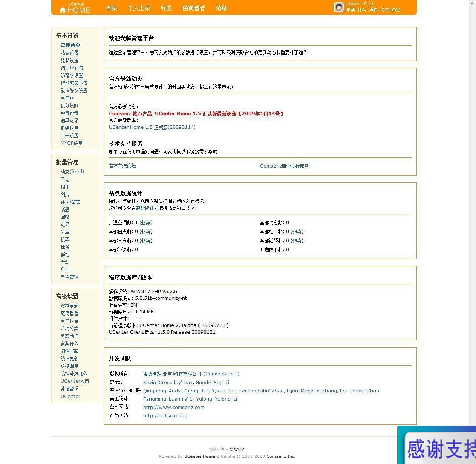Open the admin avatar picture
The height and width of the screenshot is (464, 476).
(339, 7)
